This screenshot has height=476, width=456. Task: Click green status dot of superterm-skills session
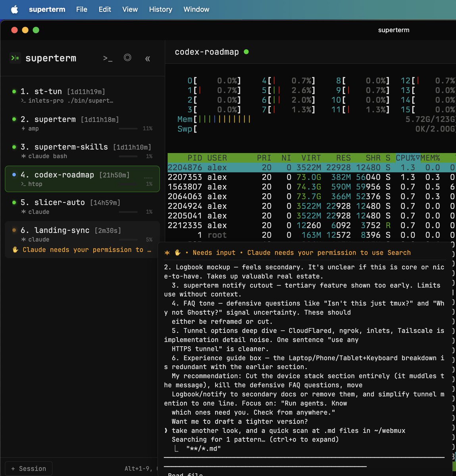pyautogui.click(x=14, y=147)
